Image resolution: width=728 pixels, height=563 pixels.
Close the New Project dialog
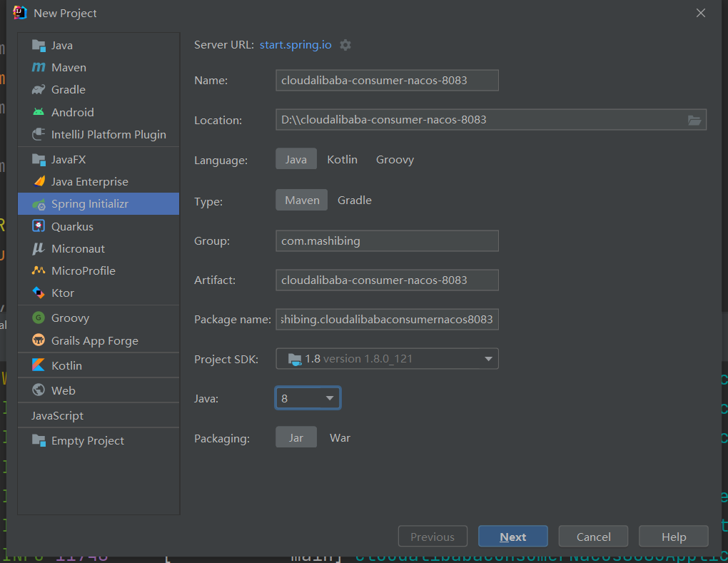pyautogui.click(x=701, y=13)
